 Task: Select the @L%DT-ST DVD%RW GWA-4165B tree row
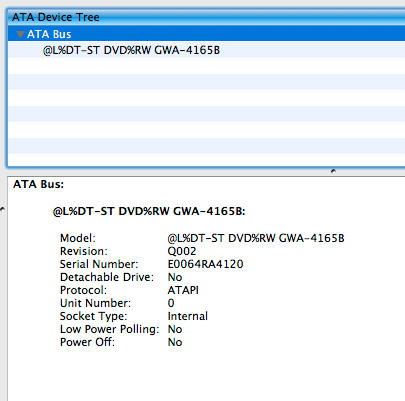(206, 50)
